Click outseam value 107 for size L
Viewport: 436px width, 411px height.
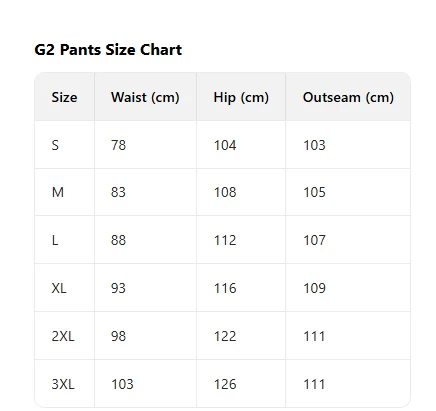pos(314,240)
